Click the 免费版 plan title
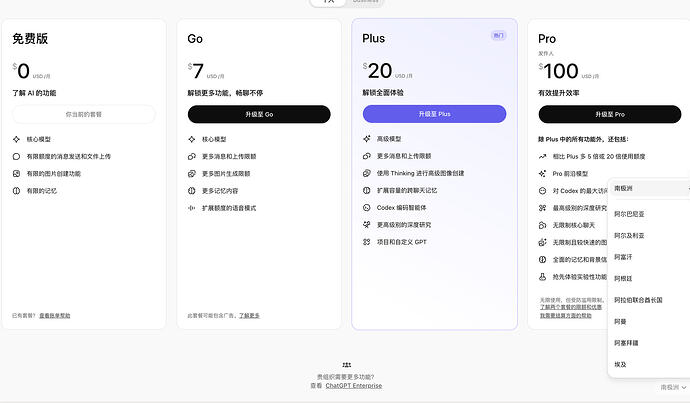Viewport: 690px width, 403px height. (x=30, y=39)
